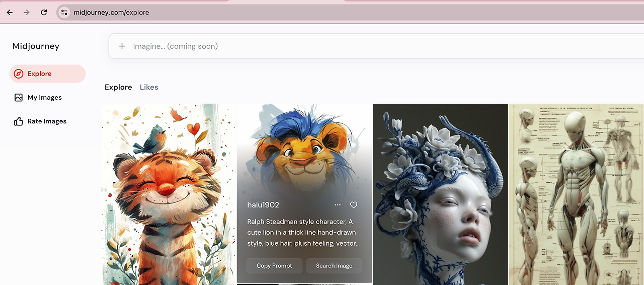
Task: Focus the Imagine prompt input field
Action: (376, 46)
